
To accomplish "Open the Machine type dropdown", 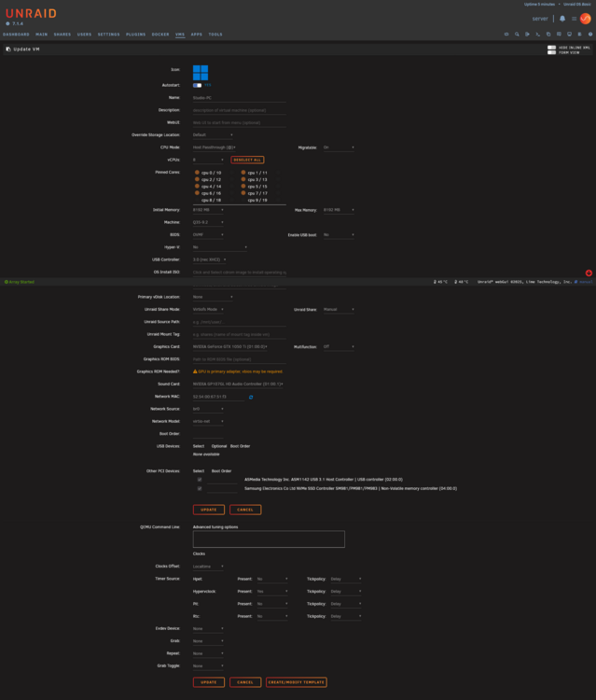I will pos(208,222).
